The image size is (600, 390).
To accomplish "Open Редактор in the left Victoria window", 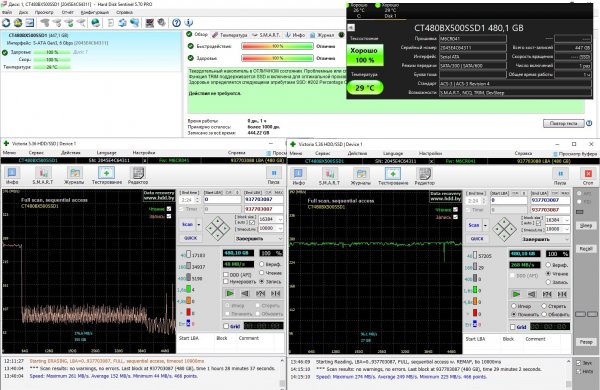I will pos(138,176).
